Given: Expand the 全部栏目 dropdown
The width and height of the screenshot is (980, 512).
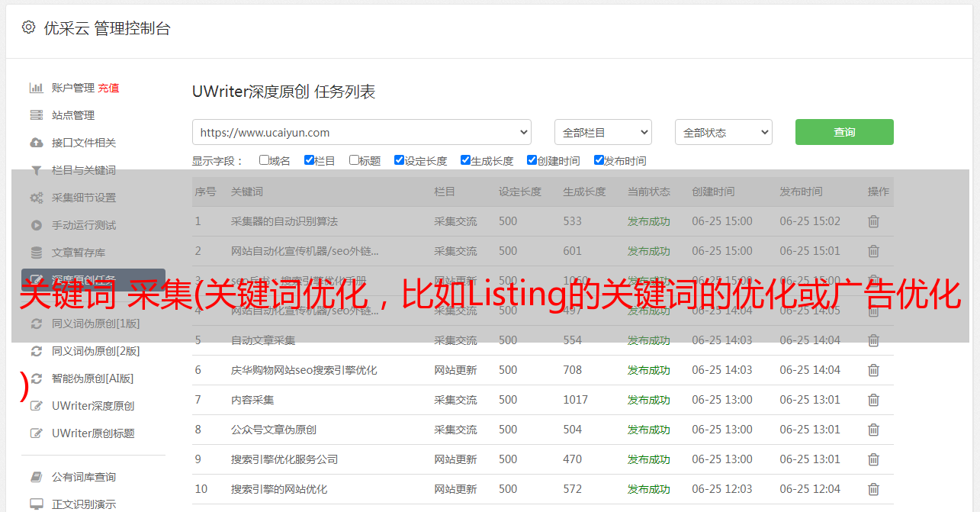Looking at the screenshot, I should coord(602,132).
